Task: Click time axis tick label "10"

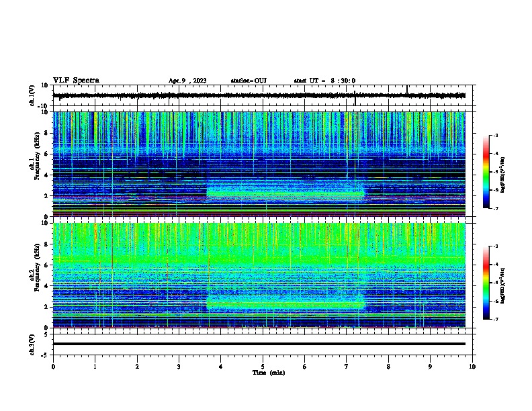Action: (x=472, y=367)
